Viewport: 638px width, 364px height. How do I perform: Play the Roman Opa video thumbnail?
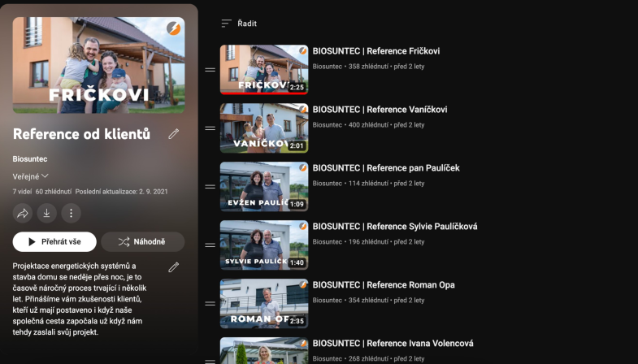tap(264, 304)
